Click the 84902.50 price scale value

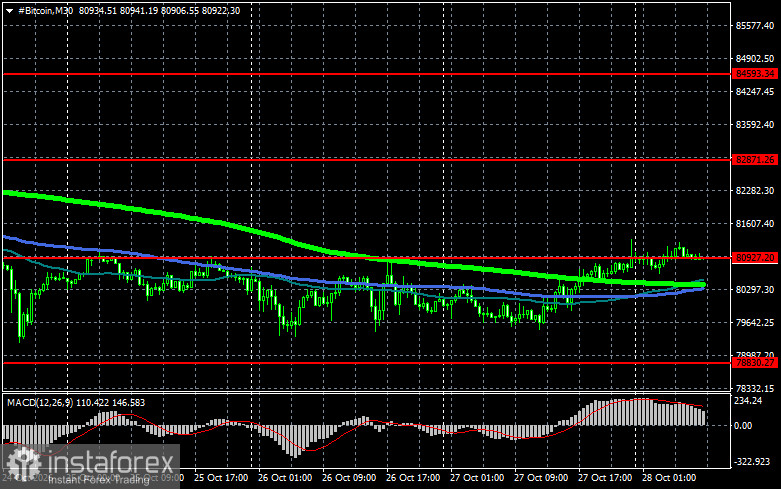[755, 59]
